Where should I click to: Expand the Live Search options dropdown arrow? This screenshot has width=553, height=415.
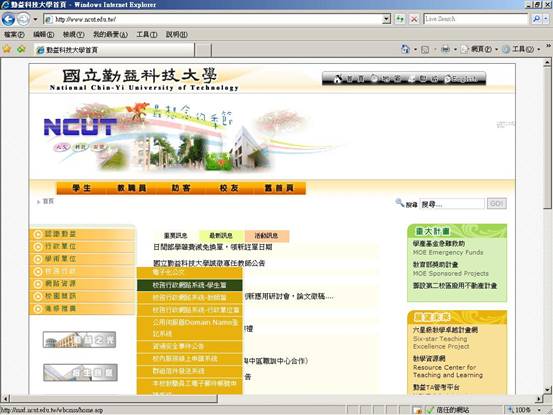pyautogui.click(x=546, y=19)
